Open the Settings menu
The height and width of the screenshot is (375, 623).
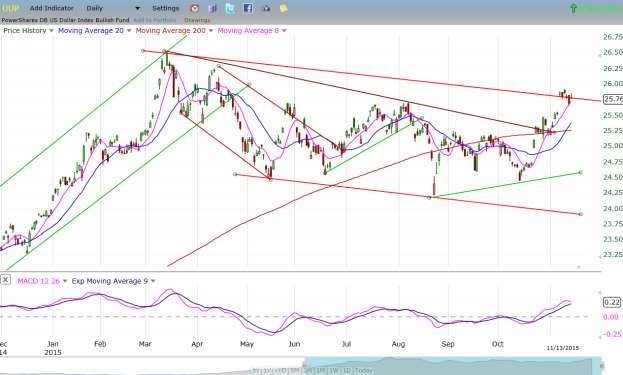(x=166, y=8)
